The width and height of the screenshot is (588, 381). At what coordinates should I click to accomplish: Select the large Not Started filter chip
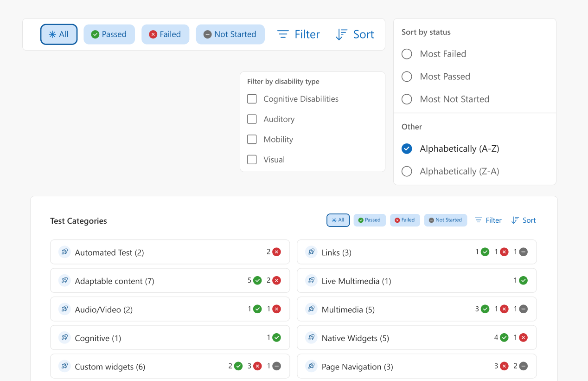tap(230, 34)
